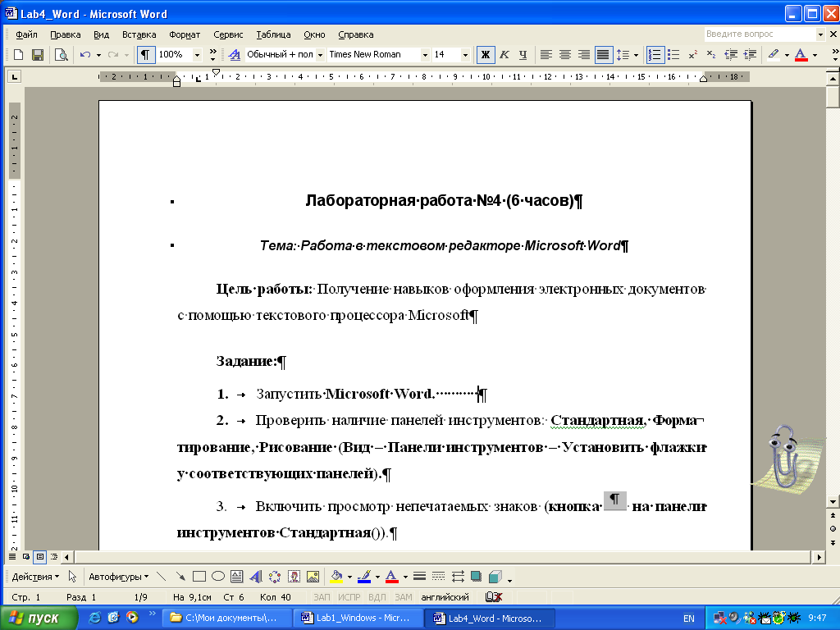840x630 pixels.
Task: Insert a text box from Drawing toolbar
Action: (x=237, y=577)
